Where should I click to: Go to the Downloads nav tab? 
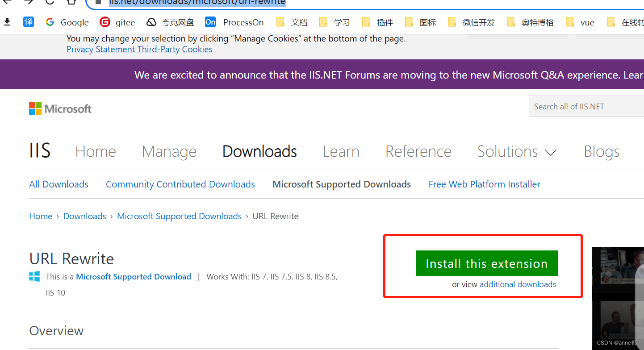pos(259,151)
